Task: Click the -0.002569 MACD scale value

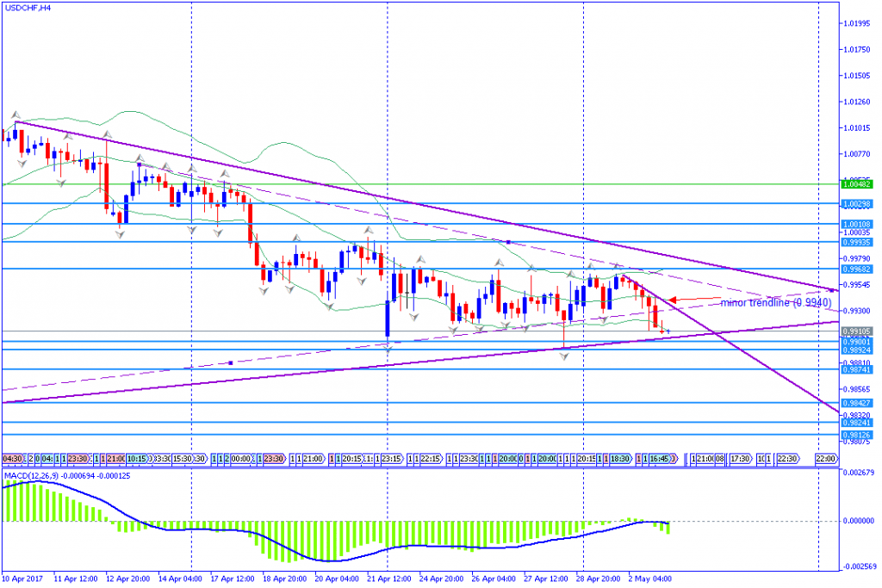Action: point(859,566)
